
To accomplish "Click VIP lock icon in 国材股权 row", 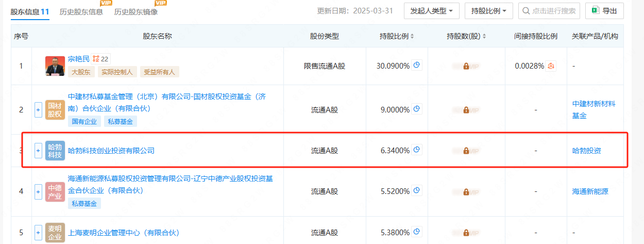I will (x=466, y=110).
